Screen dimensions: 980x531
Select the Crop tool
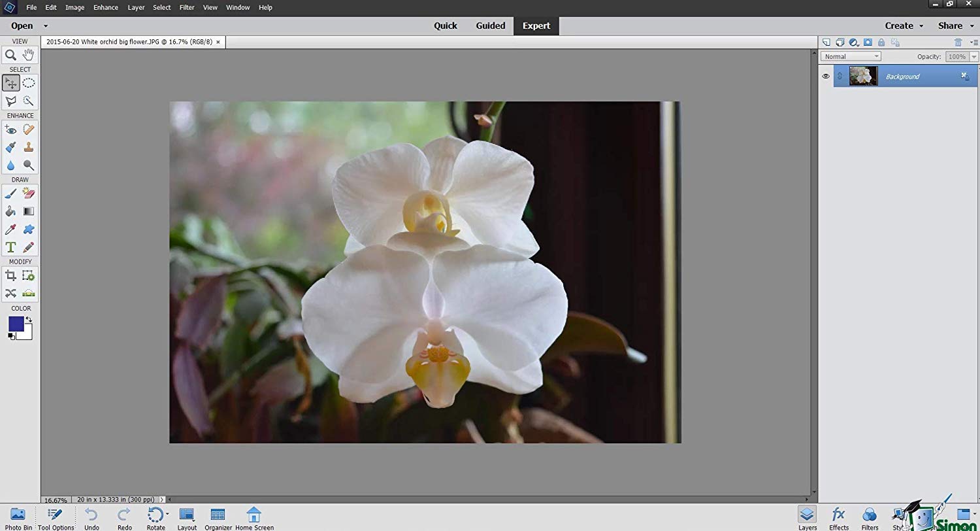10,276
